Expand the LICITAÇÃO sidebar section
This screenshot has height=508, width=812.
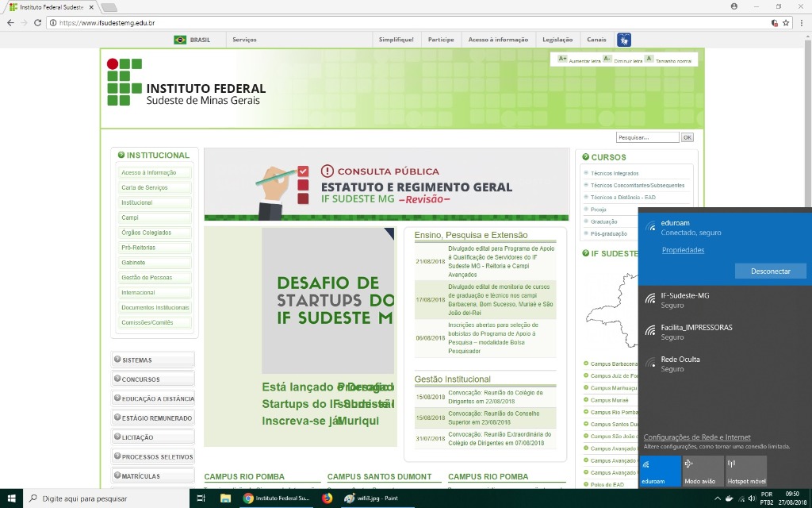pyautogui.click(x=153, y=437)
